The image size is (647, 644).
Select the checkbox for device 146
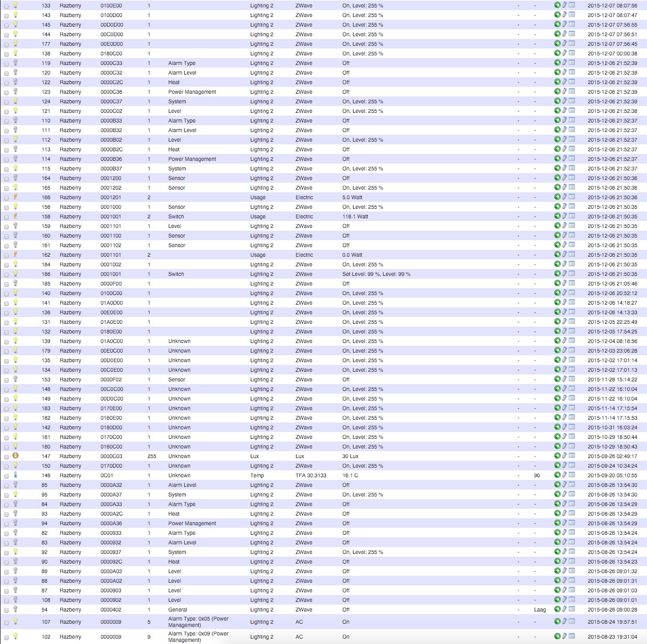coord(6,475)
